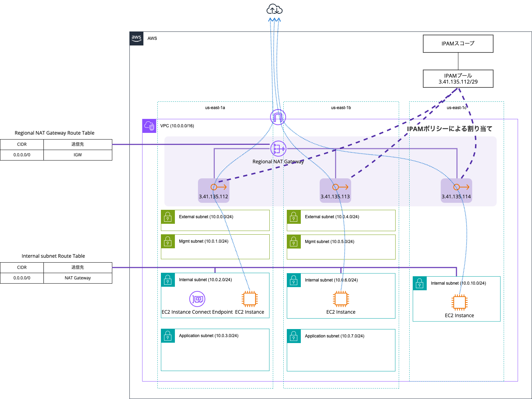Click the VPC cloud icon
The image size is (532, 399).
(x=149, y=126)
